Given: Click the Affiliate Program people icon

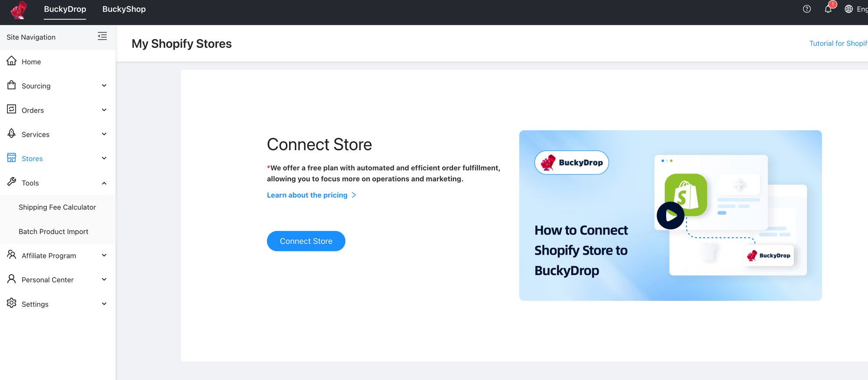Looking at the screenshot, I should click(12, 254).
